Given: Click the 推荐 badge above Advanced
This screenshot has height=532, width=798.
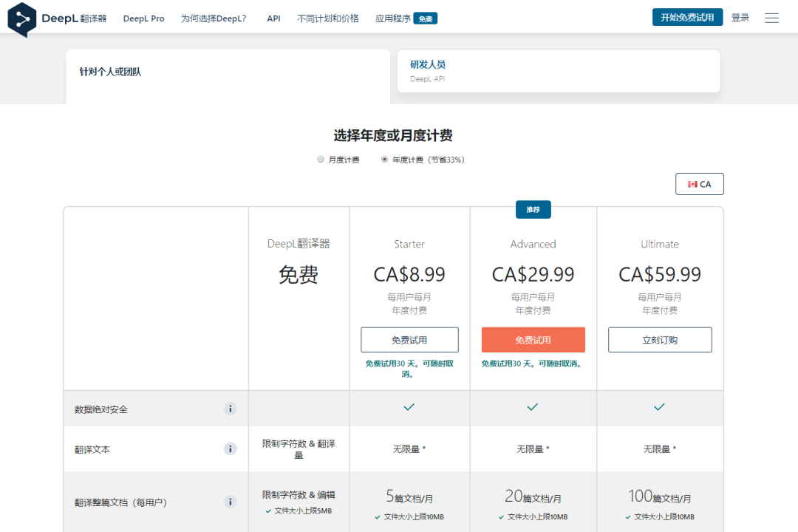Looking at the screenshot, I should [x=533, y=210].
